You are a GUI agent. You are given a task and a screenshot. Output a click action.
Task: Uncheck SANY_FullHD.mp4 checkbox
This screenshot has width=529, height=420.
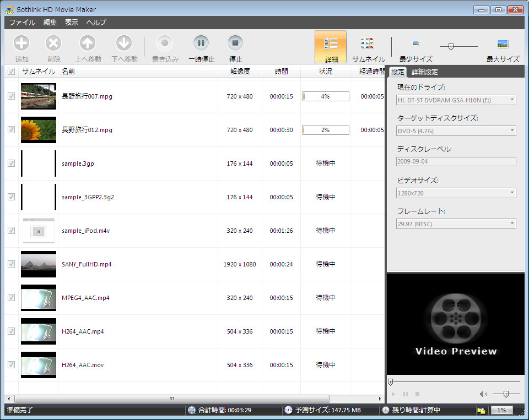tap(12, 264)
